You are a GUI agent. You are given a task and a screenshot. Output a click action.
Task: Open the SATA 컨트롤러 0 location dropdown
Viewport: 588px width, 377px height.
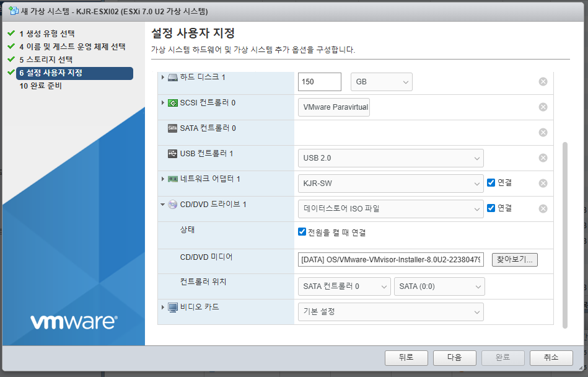point(344,286)
